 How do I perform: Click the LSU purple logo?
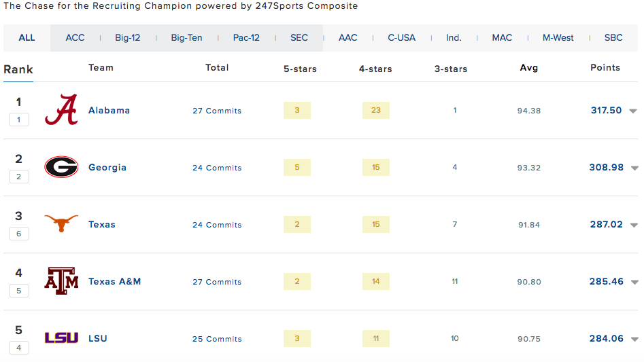point(61,338)
